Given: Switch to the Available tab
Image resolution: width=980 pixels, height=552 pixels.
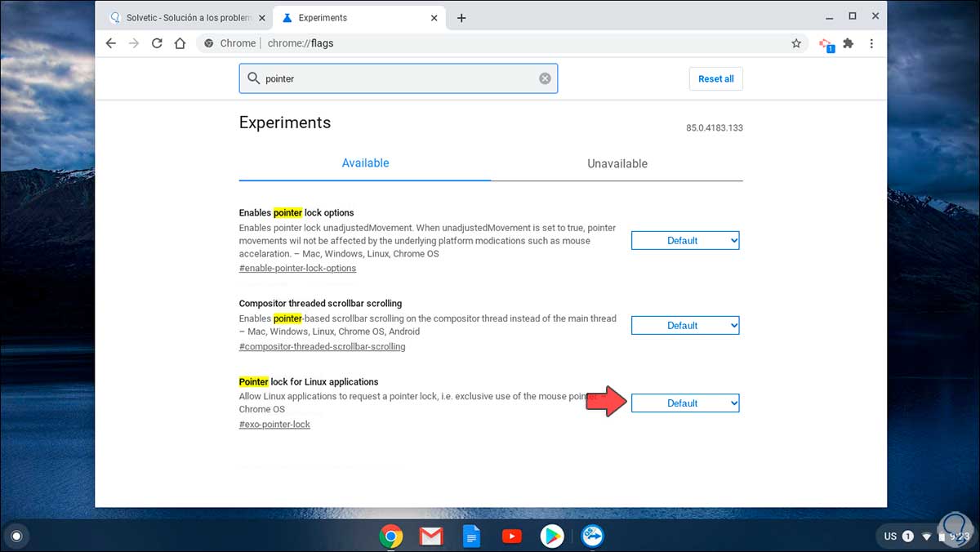Looking at the screenshot, I should (365, 163).
